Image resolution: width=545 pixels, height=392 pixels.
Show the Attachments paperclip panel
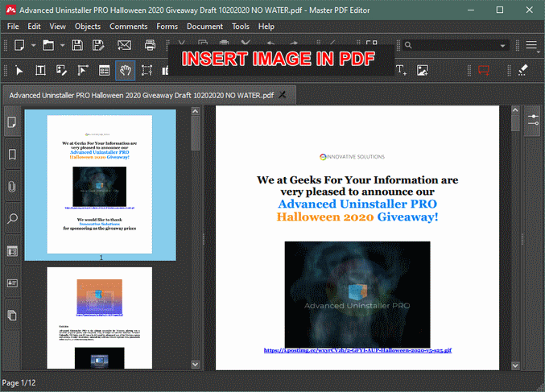click(12, 187)
